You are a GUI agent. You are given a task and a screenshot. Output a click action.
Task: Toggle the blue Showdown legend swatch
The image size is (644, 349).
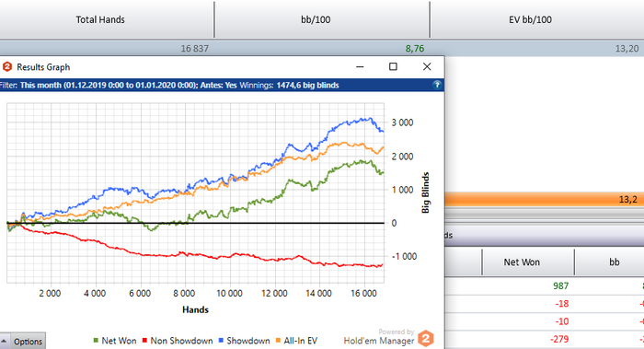[221, 341]
